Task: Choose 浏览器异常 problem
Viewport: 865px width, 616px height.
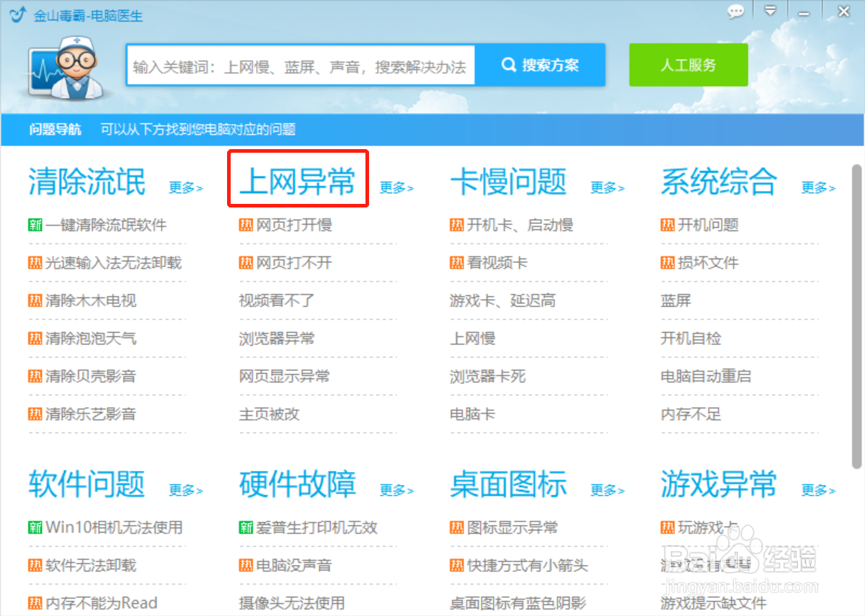Action: 277,339
